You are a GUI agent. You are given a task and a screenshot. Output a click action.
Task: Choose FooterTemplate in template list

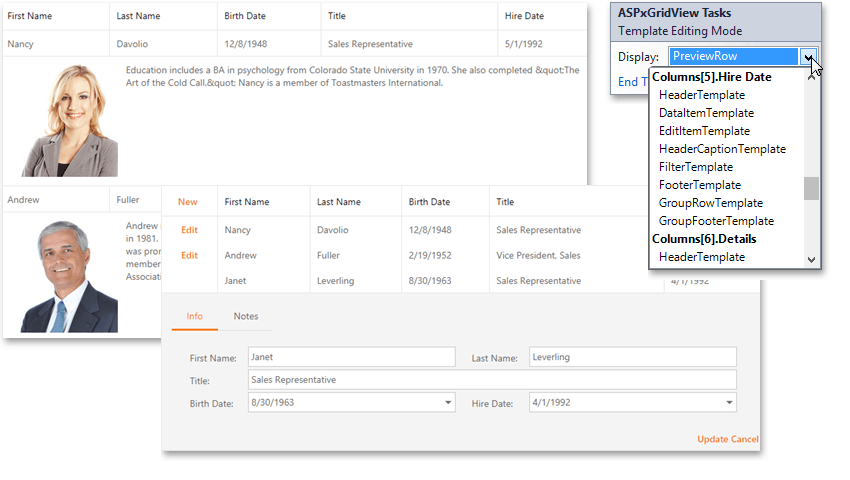tap(699, 185)
